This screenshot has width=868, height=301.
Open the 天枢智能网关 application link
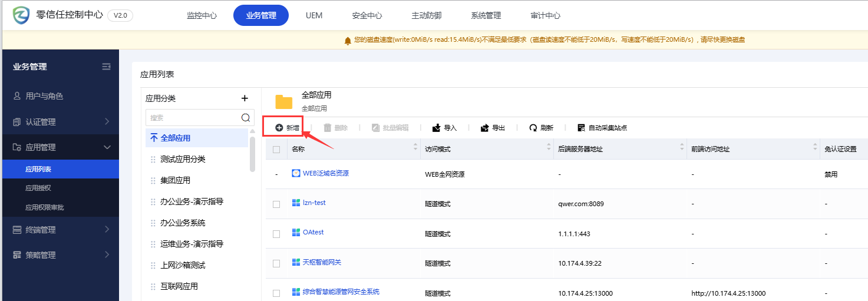(x=322, y=262)
